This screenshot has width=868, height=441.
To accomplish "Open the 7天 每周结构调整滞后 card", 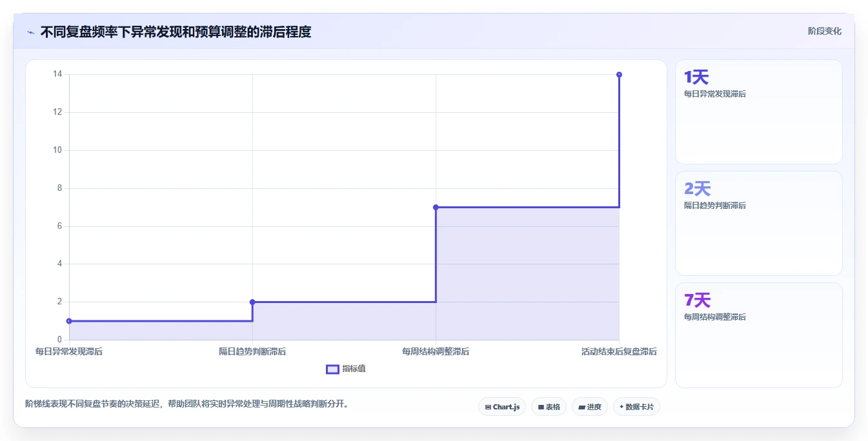I will (x=759, y=335).
